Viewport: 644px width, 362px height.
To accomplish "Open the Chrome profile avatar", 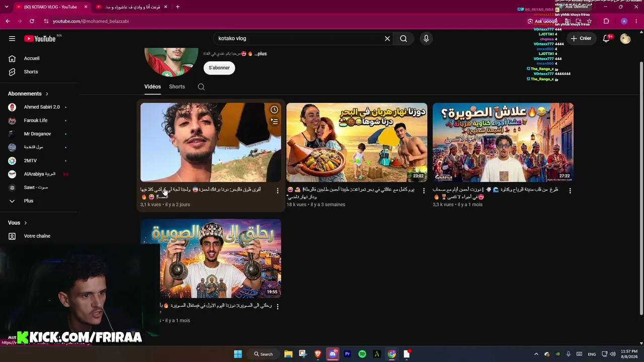I will tap(624, 21).
